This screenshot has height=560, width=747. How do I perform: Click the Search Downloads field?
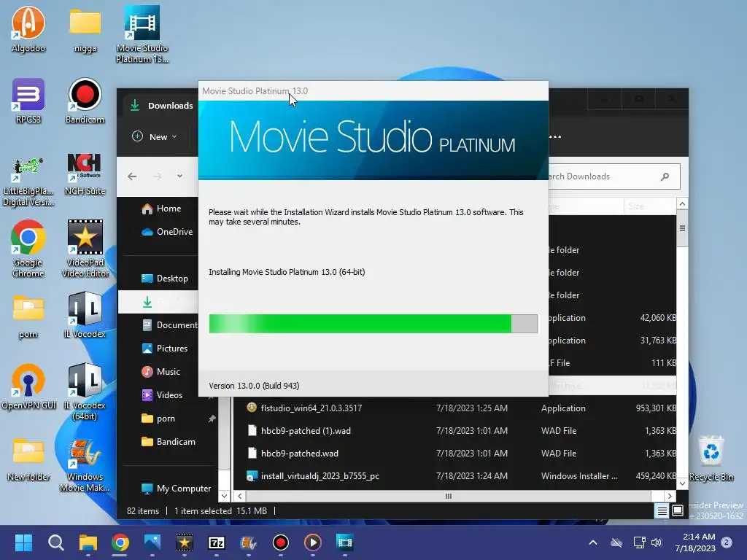point(614,176)
